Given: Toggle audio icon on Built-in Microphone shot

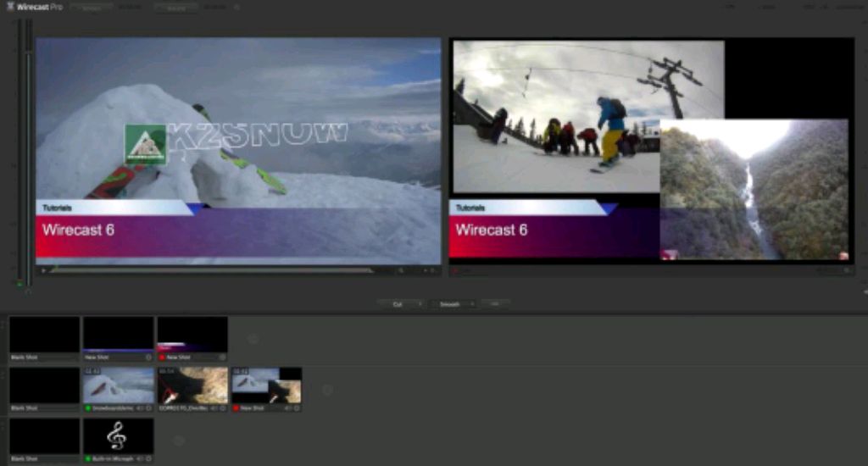Looking at the screenshot, I should tap(140, 459).
